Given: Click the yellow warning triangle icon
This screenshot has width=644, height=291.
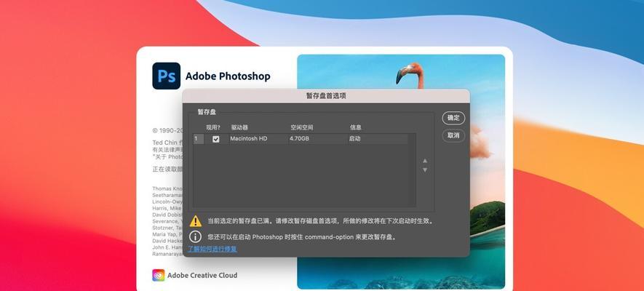Looking at the screenshot, I should tap(196, 221).
